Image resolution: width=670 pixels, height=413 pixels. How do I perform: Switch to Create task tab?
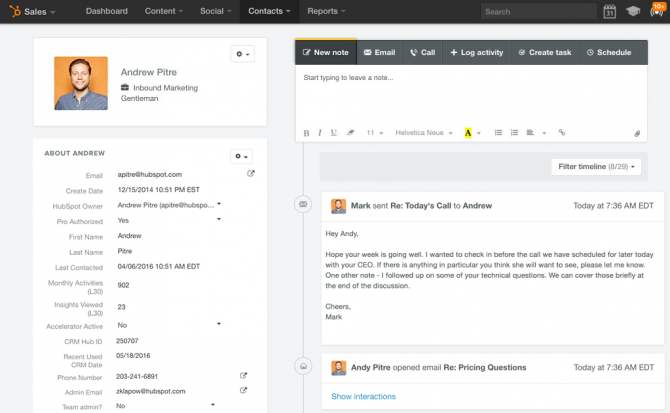pos(545,53)
